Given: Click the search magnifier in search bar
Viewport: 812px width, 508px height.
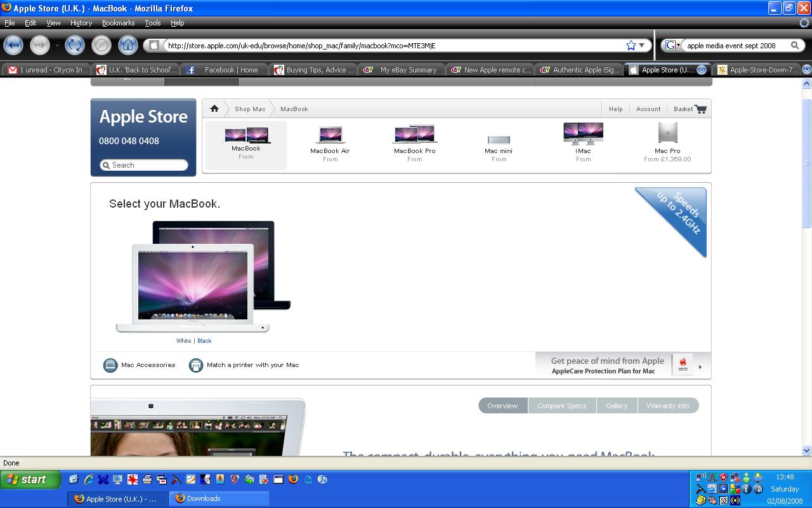Looking at the screenshot, I should pos(795,46).
